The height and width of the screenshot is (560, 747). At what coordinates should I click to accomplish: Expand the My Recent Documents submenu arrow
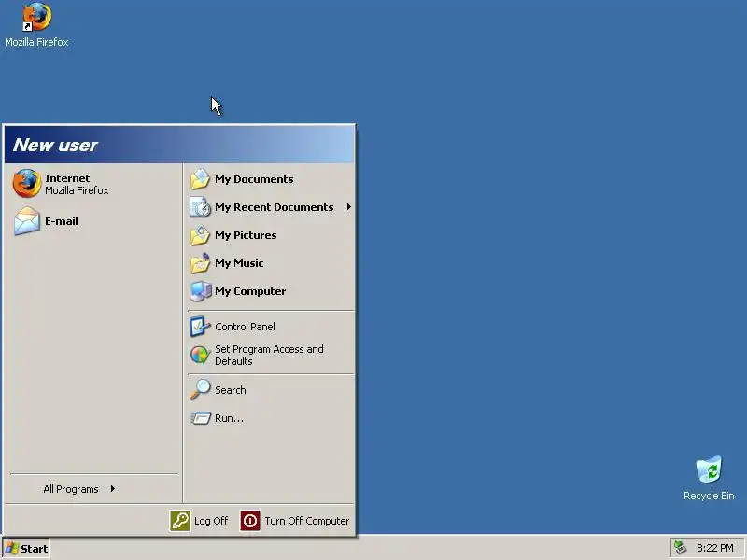point(349,207)
